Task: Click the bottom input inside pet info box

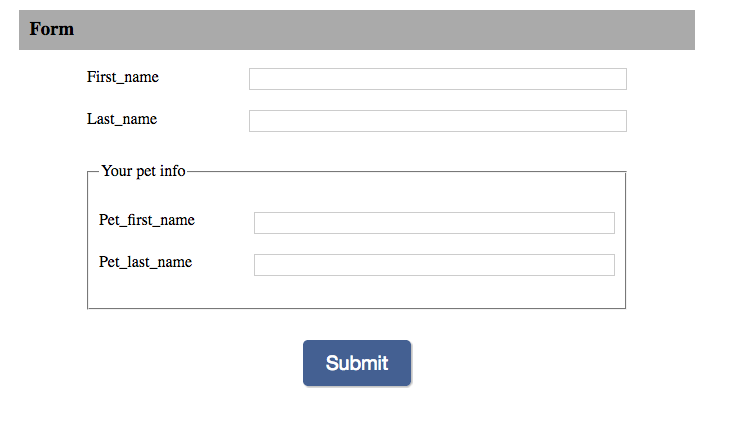Action: (434, 265)
